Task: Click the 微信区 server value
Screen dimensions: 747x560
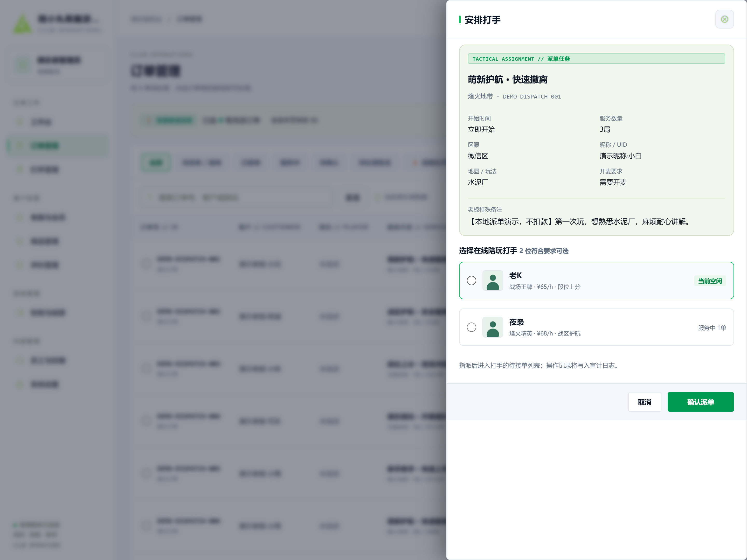Action: (x=478, y=156)
